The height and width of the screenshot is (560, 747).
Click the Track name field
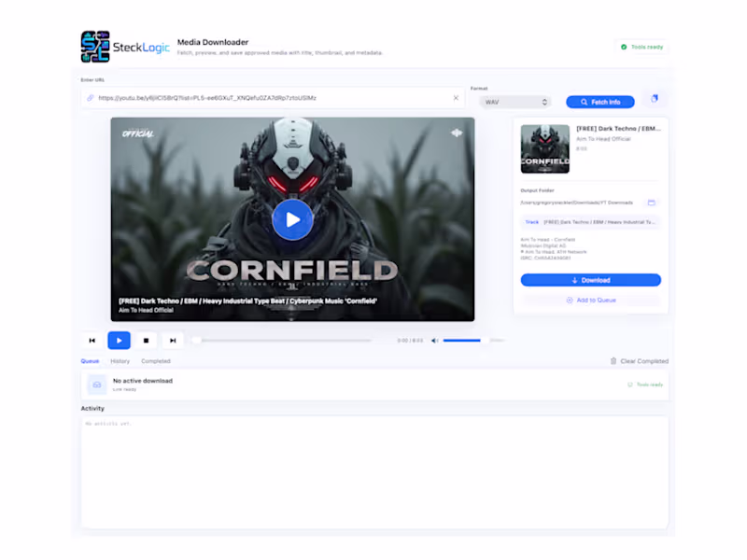591,222
